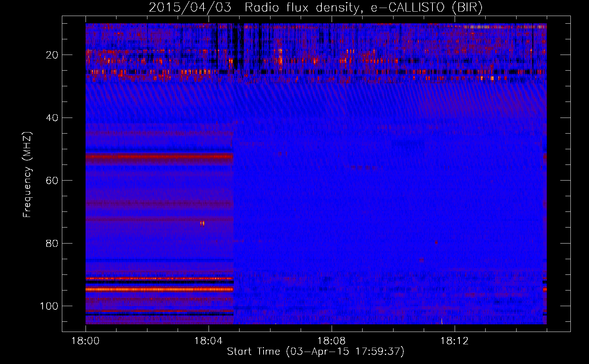Screen dimensions: 589x364
Task: Click the 60 frequency tick label
Action: click(52, 181)
